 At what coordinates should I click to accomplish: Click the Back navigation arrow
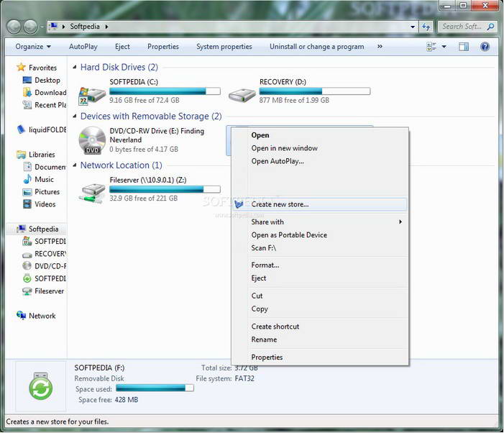point(14,27)
